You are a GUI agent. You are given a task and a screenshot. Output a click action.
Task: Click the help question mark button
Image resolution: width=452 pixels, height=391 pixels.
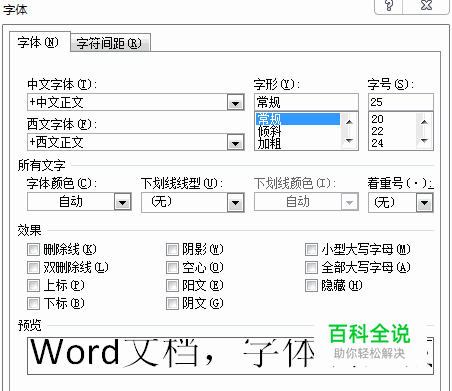[389, 6]
